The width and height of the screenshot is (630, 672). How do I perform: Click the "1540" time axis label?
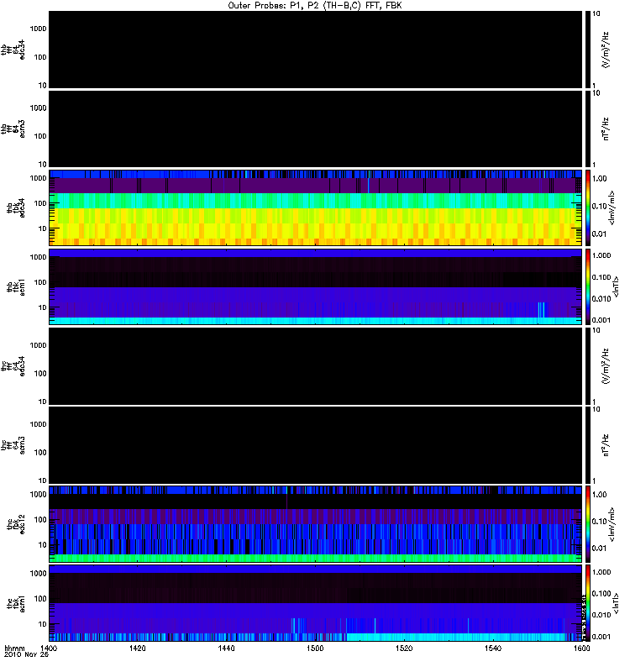[x=493, y=648]
